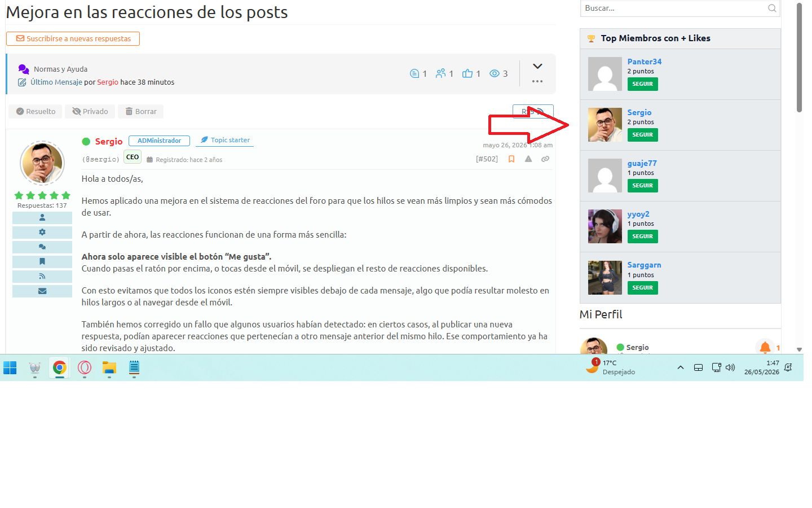Click the orange bookmark icon on post #502
This screenshot has height=508, width=812.
tap(511, 159)
